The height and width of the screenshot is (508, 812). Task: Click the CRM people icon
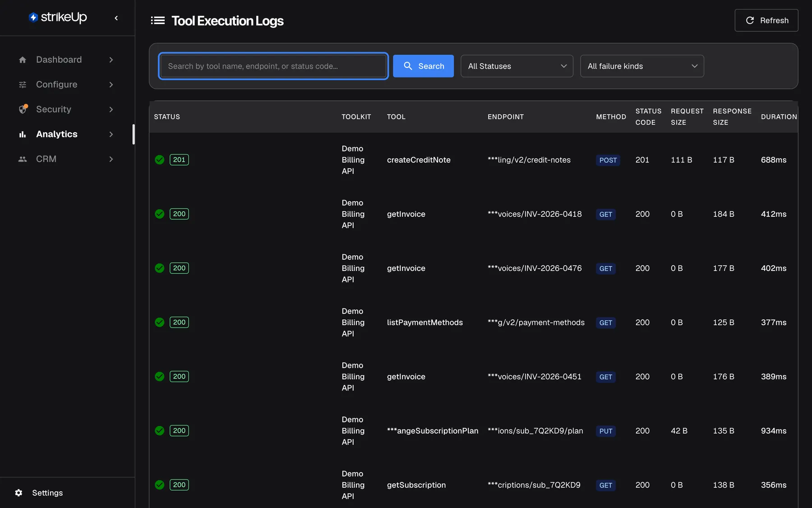click(23, 159)
